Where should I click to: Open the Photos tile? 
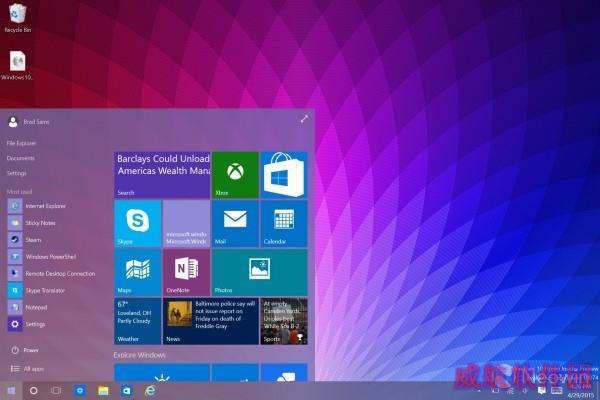tap(259, 273)
